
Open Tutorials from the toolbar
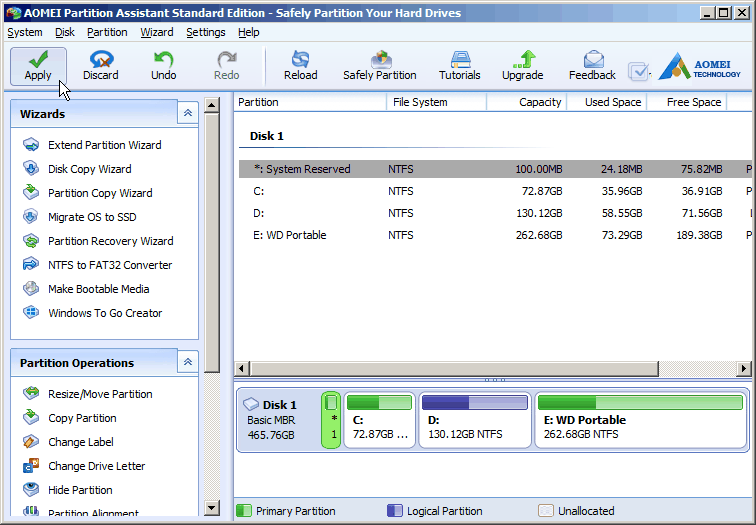(459, 66)
